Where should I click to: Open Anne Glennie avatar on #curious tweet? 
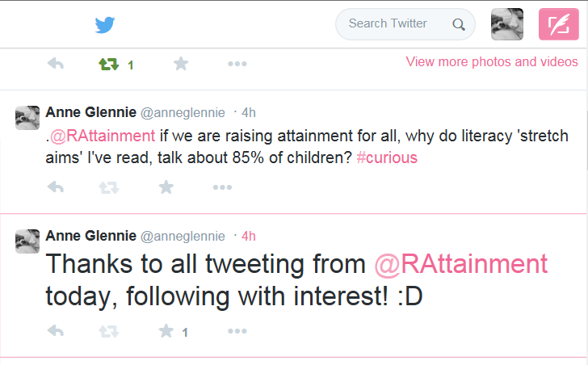point(27,118)
